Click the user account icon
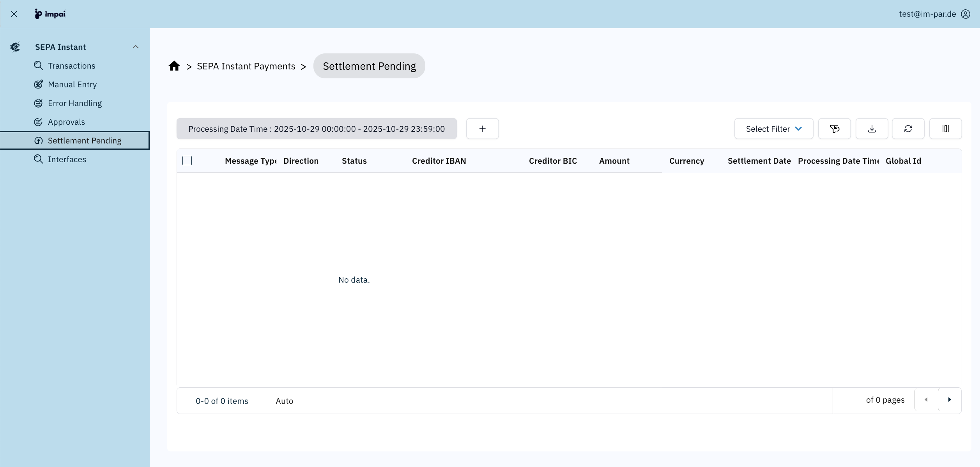This screenshot has height=467, width=980. (x=966, y=14)
